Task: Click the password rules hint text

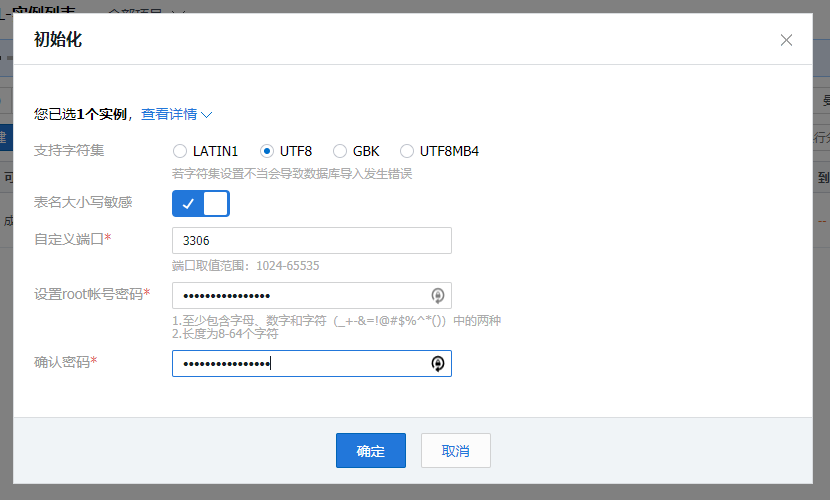Action: click(x=336, y=327)
